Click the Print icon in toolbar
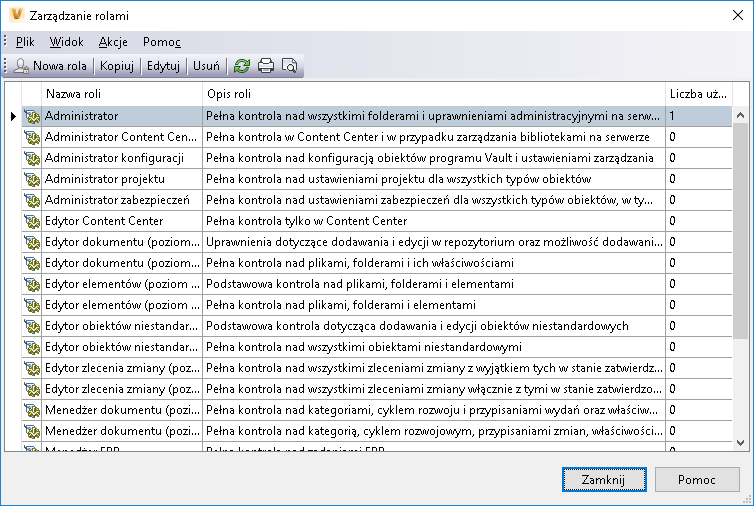Viewport: 754px width, 506px height. pyautogui.click(x=265, y=66)
